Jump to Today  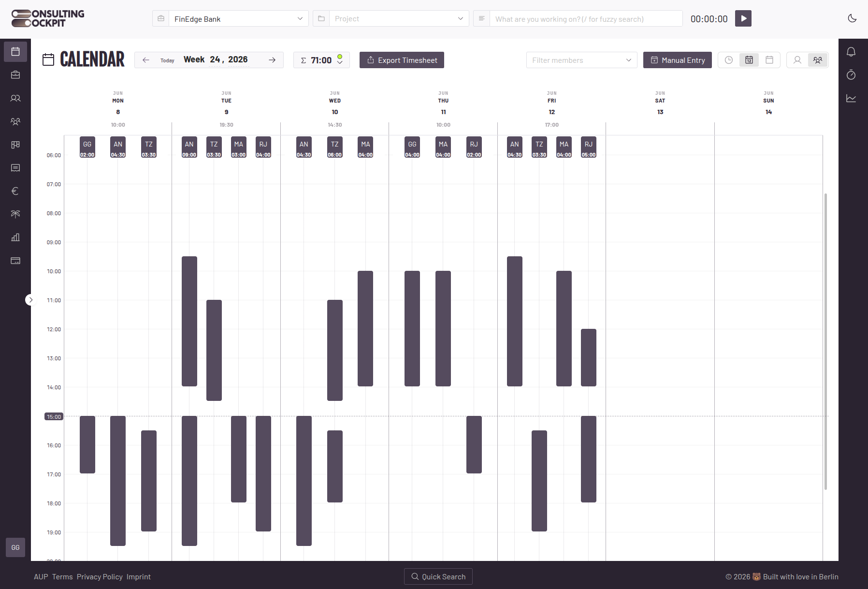[167, 60]
